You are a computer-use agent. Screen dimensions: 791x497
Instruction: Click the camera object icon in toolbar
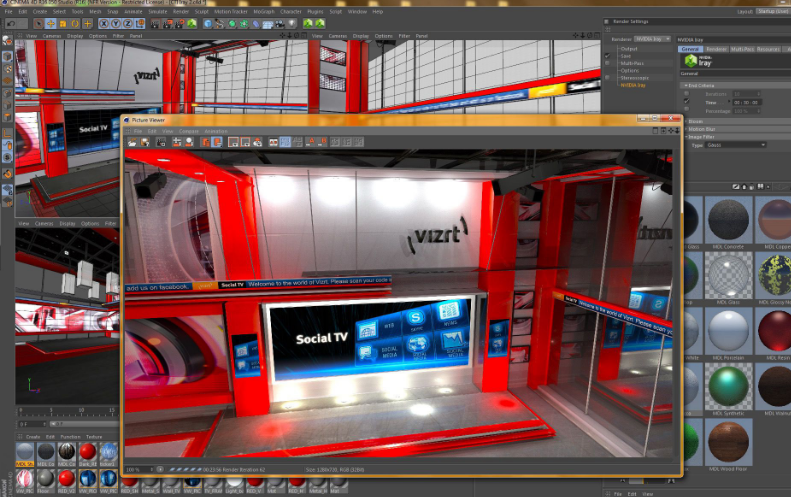[280, 24]
